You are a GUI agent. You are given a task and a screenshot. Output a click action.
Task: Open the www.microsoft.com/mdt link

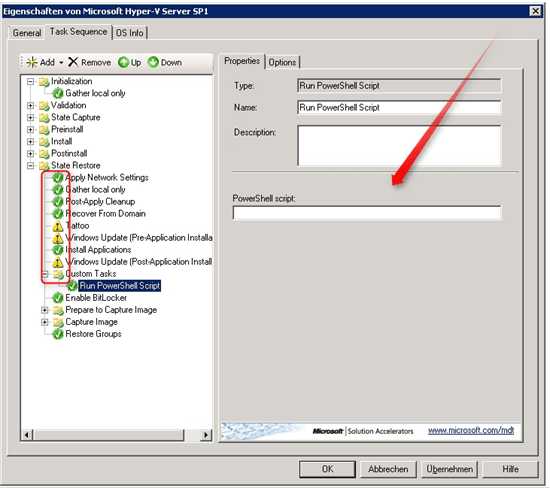pyautogui.click(x=471, y=430)
